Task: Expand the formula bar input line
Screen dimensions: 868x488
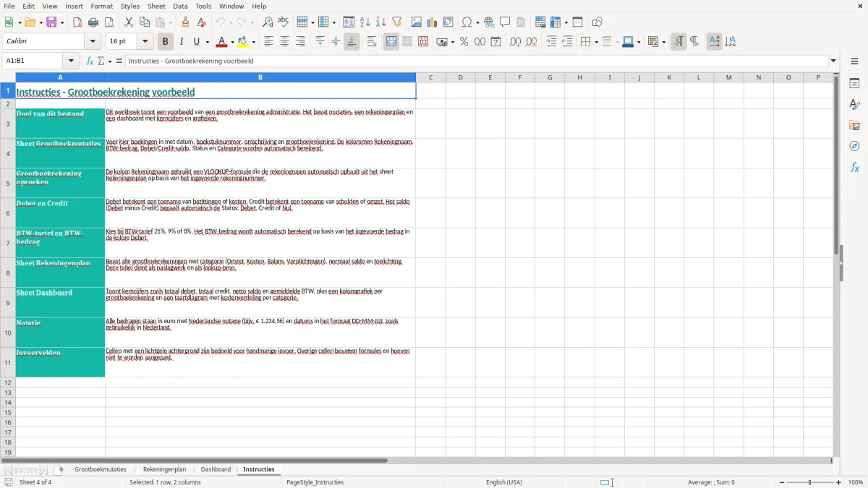Action: point(833,61)
